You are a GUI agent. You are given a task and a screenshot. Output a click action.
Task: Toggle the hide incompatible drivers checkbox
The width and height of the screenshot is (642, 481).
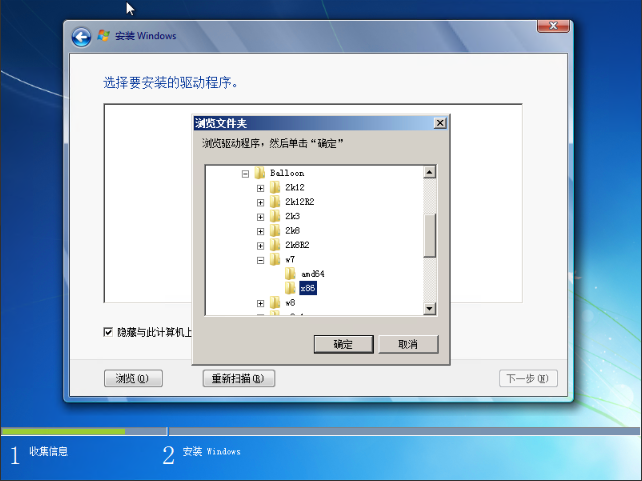[x=108, y=332]
